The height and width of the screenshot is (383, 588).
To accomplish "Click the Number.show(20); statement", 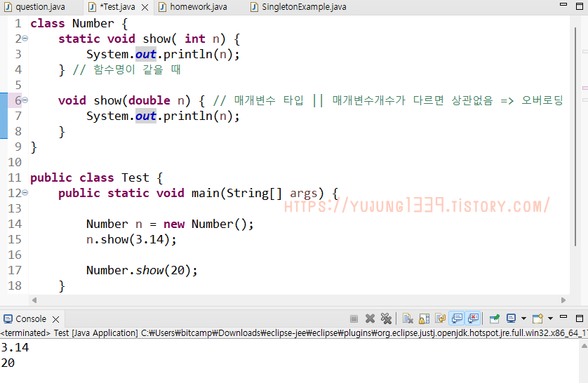I will [x=142, y=270].
